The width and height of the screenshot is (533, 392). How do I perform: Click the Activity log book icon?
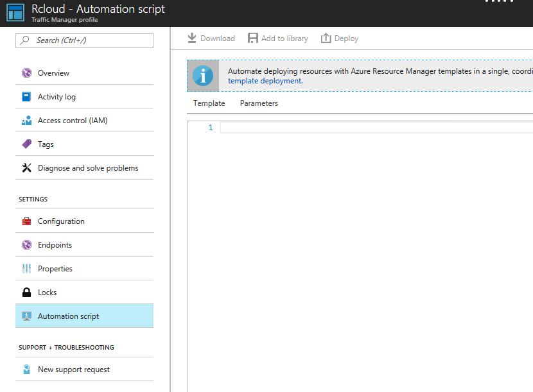coord(26,97)
